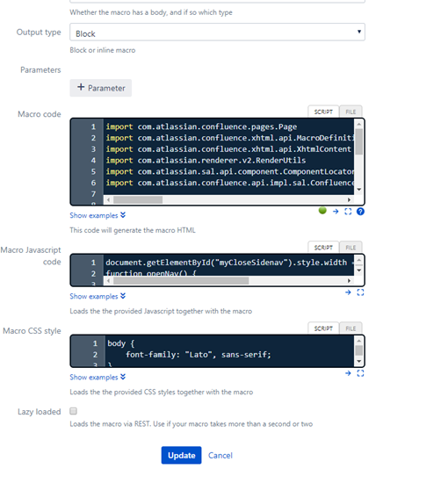Select the SCRIPT tab for Macro code
This screenshot has width=448, height=483.
coord(323,112)
